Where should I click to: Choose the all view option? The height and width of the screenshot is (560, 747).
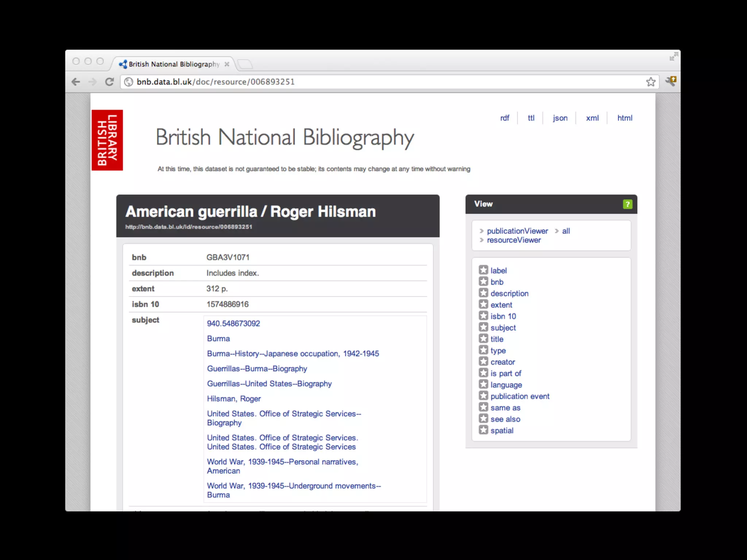[566, 231]
